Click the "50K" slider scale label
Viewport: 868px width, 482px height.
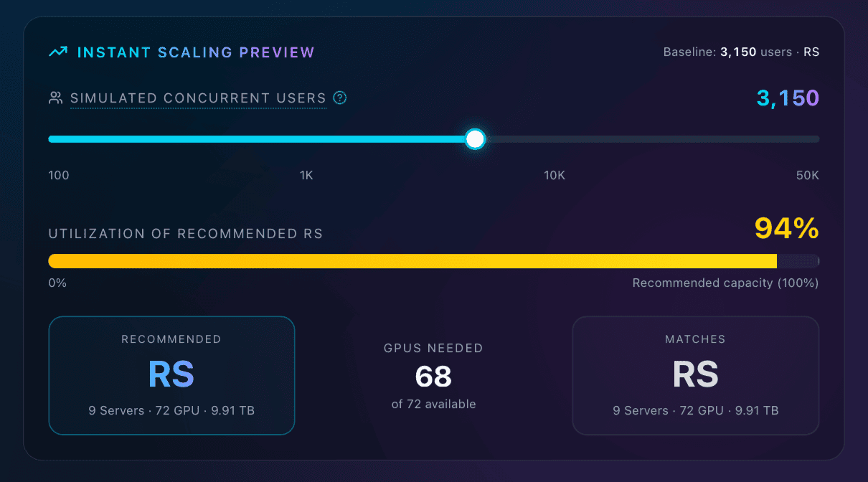[808, 176]
